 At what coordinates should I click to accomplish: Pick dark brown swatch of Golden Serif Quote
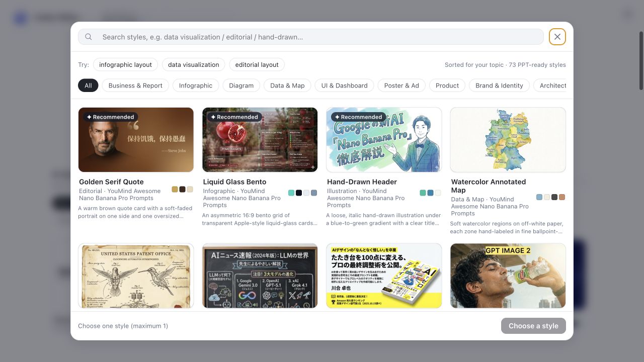(182, 190)
